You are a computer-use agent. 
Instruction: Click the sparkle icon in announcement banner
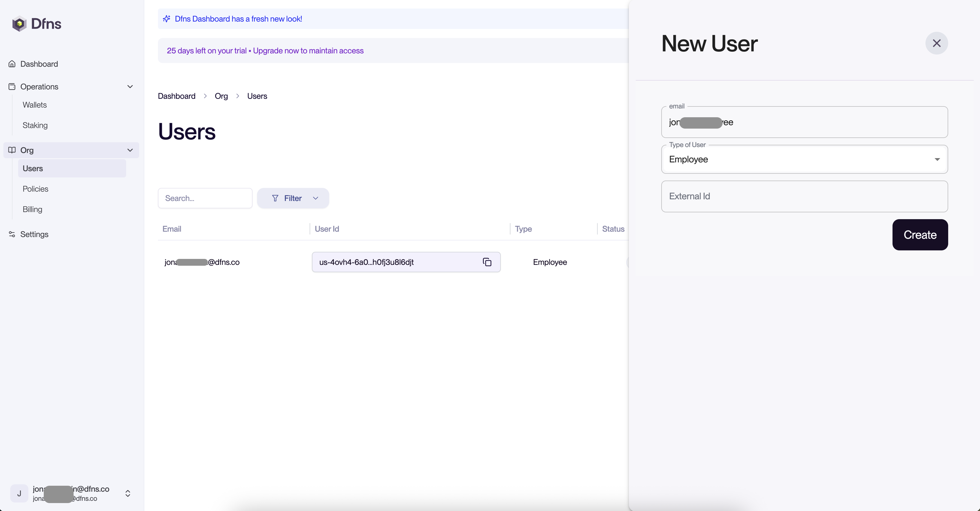tap(167, 19)
